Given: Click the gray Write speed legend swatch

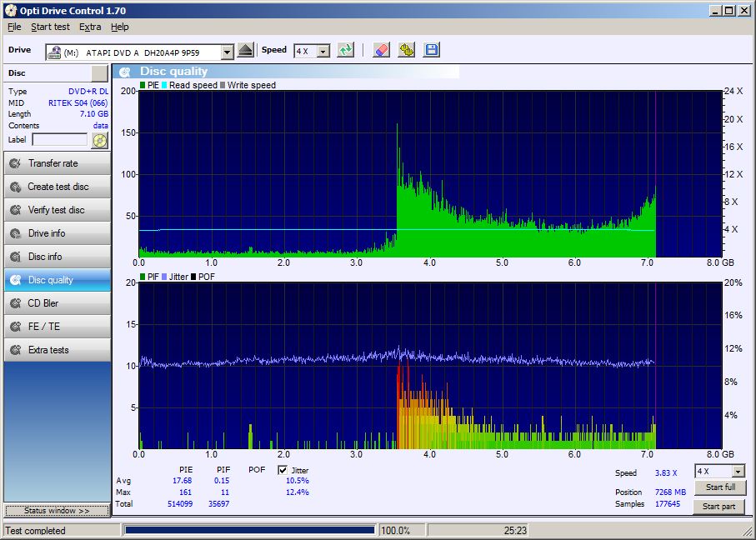Looking at the screenshot, I should pos(223,85).
